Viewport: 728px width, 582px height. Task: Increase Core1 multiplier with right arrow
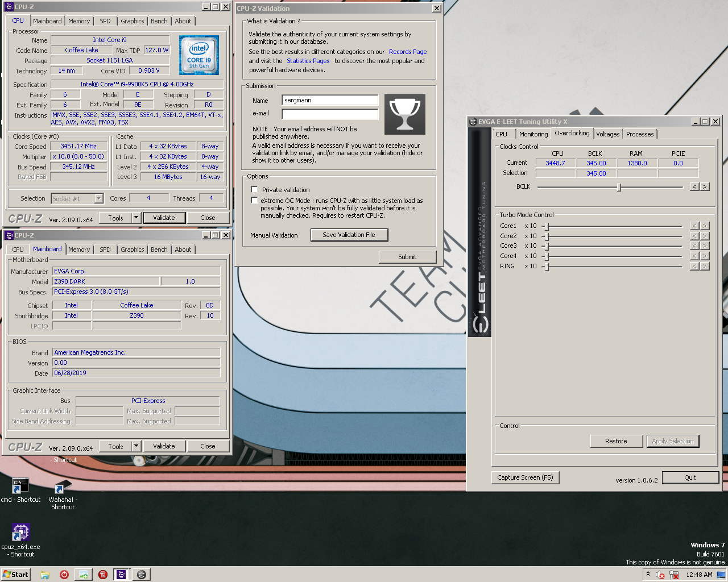pyautogui.click(x=705, y=226)
